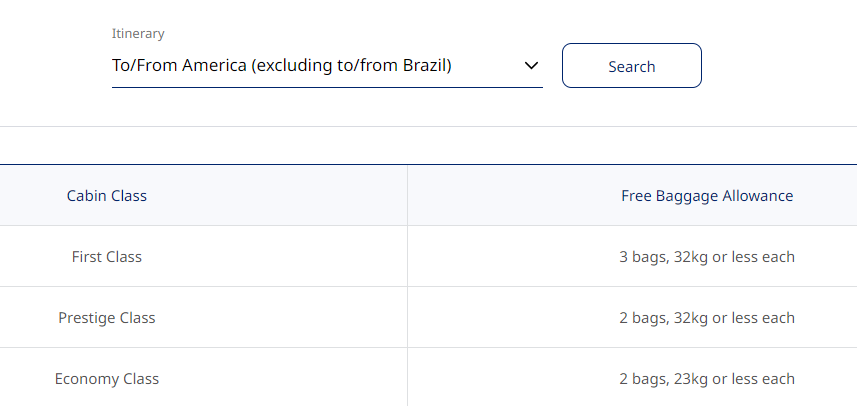
Task: Click '2 bags, 32kg or less each' allowance
Action: click(707, 318)
